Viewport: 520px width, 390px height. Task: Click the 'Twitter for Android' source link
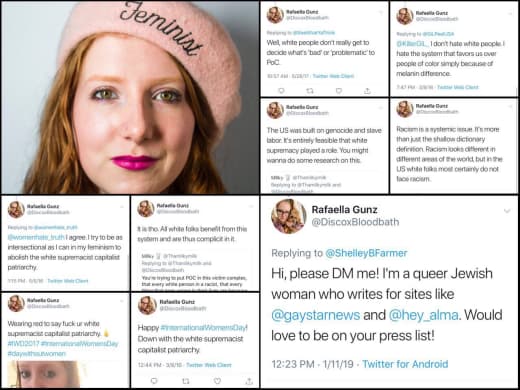coord(405,364)
